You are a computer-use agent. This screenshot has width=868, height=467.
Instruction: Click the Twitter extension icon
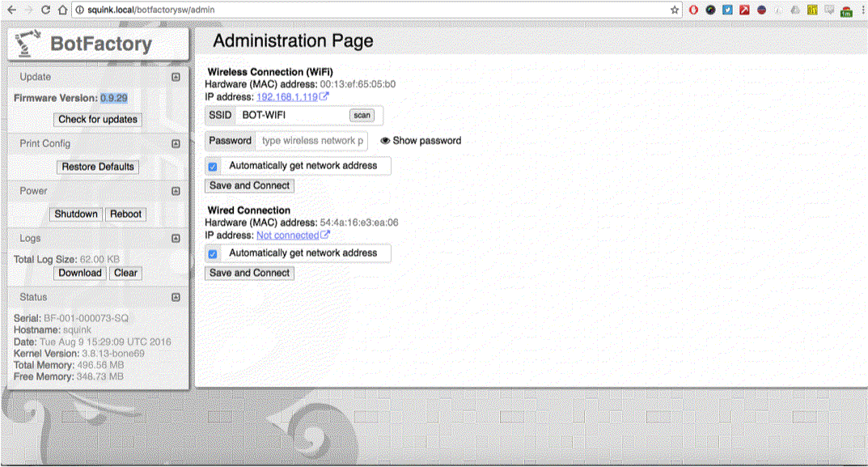[x=726, y=9]
